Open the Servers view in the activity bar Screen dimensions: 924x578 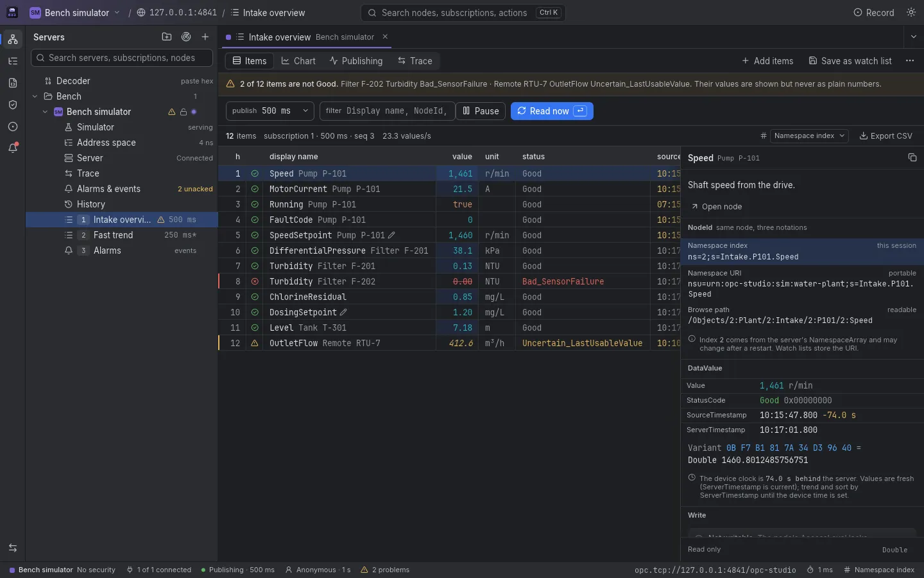point(13,39)
